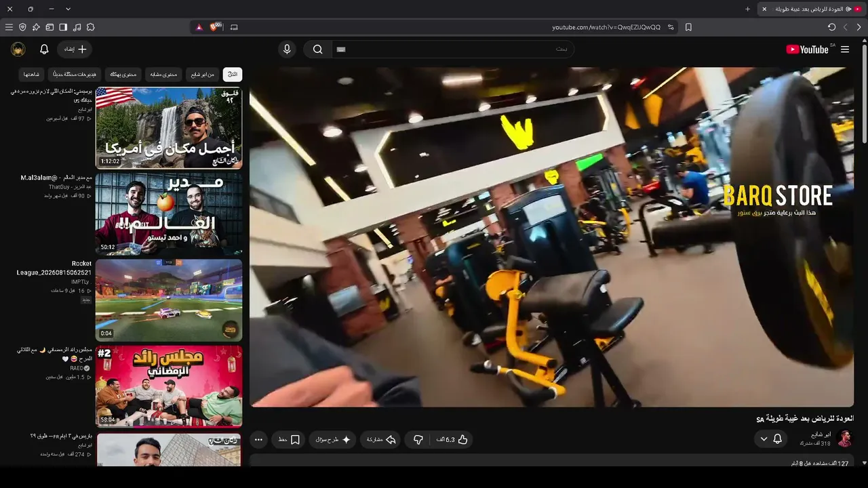
Task: Toggle the browser sidebar panel
Action: click(63, 27)
